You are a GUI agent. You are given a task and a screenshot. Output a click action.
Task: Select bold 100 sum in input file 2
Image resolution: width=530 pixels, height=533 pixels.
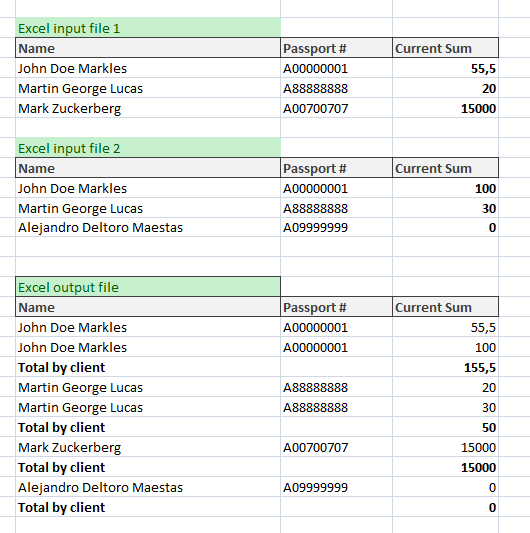[x=446, y=188]
